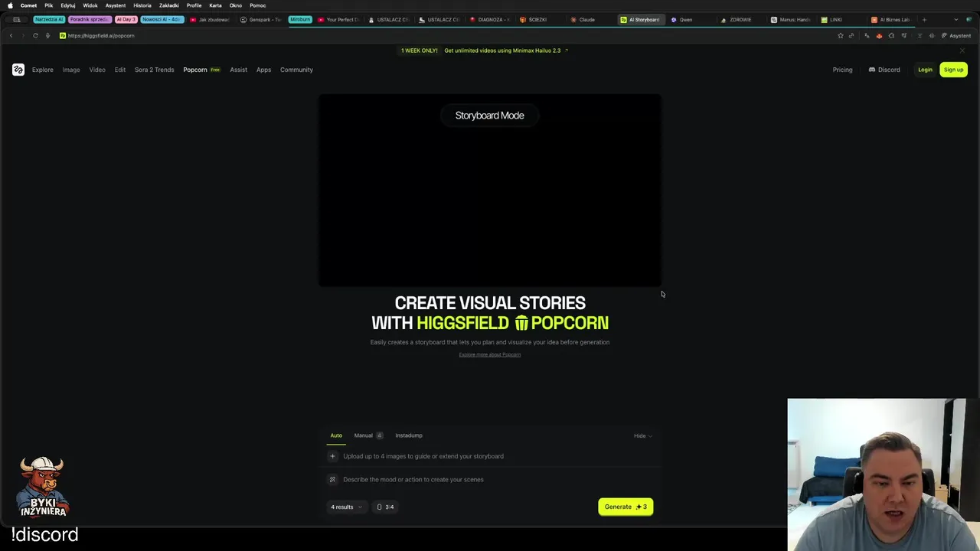Click the Higgsfield logo icon

pos(18,70)
